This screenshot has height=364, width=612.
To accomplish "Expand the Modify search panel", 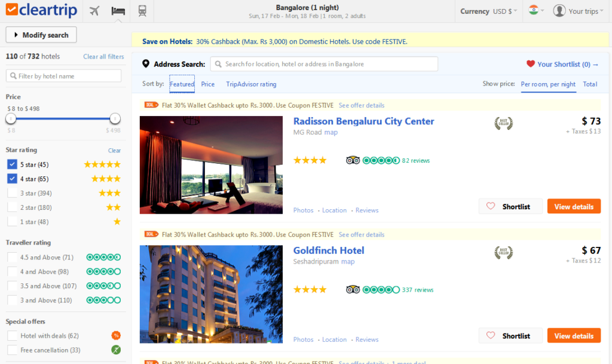I will pos(41,35).
